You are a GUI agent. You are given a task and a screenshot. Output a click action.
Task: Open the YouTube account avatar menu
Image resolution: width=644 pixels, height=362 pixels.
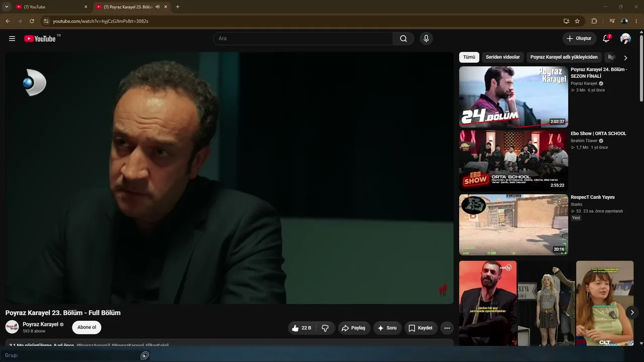pos(625,39)
